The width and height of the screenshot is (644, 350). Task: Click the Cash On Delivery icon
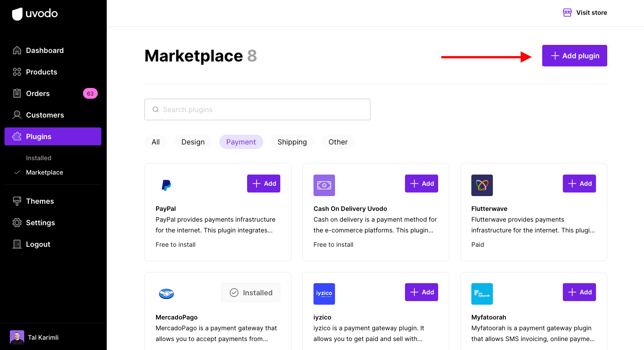point(324,185)
